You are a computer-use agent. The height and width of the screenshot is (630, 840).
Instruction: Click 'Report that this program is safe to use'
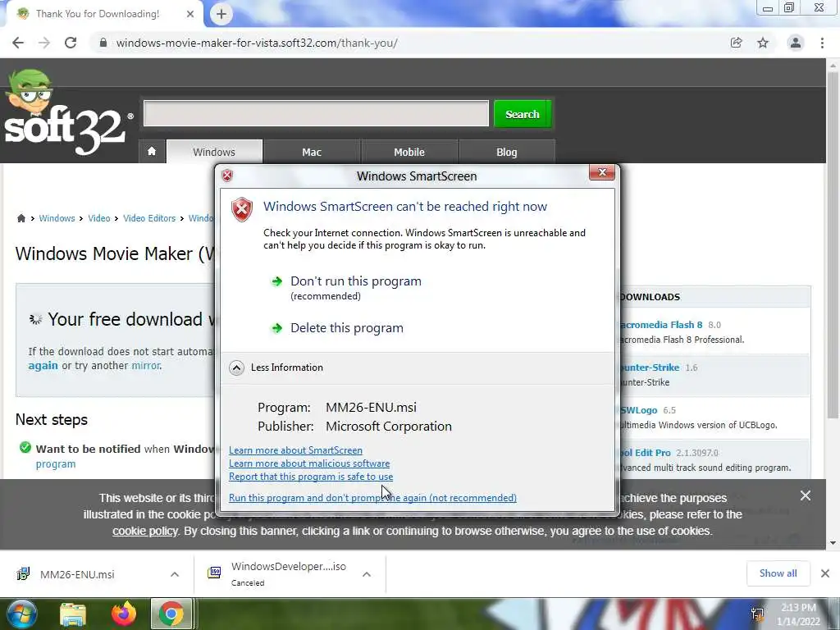[311, 477]
